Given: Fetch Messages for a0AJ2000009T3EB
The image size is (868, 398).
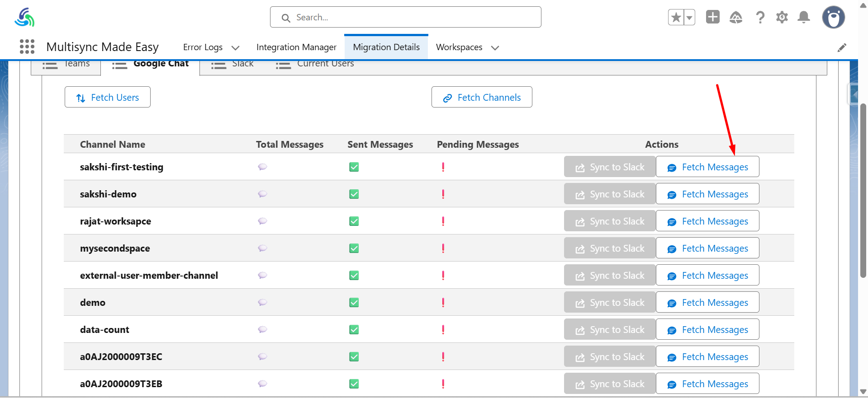Looking at the screenshot, I should point(707,384).
